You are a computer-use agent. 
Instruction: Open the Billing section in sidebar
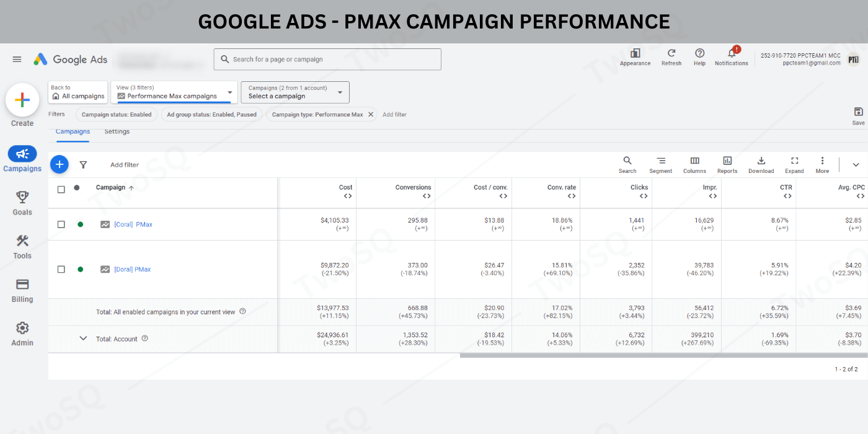[x=22, y=290]
